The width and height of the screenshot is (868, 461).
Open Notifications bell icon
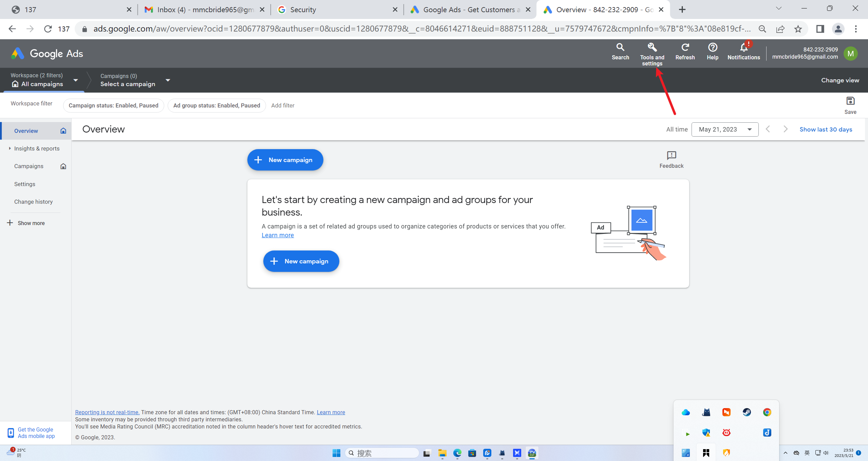click(x=743, y=47)
